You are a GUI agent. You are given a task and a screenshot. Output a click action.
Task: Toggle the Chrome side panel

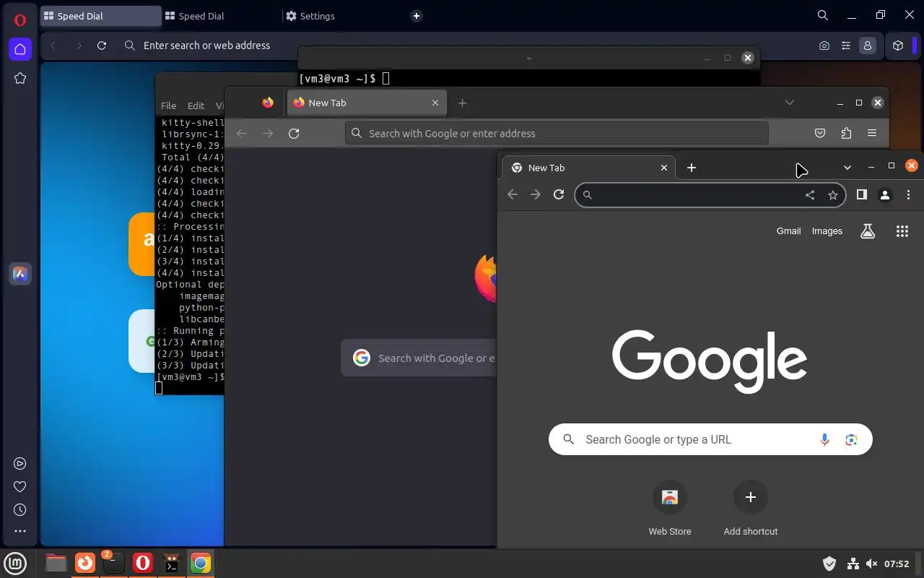(861, 195)
